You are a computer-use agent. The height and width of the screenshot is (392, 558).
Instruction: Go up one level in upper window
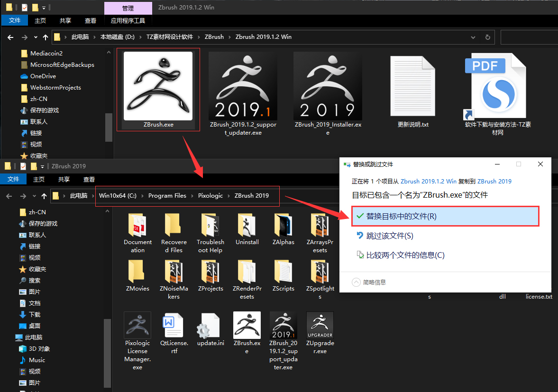[x=45, y=37]
